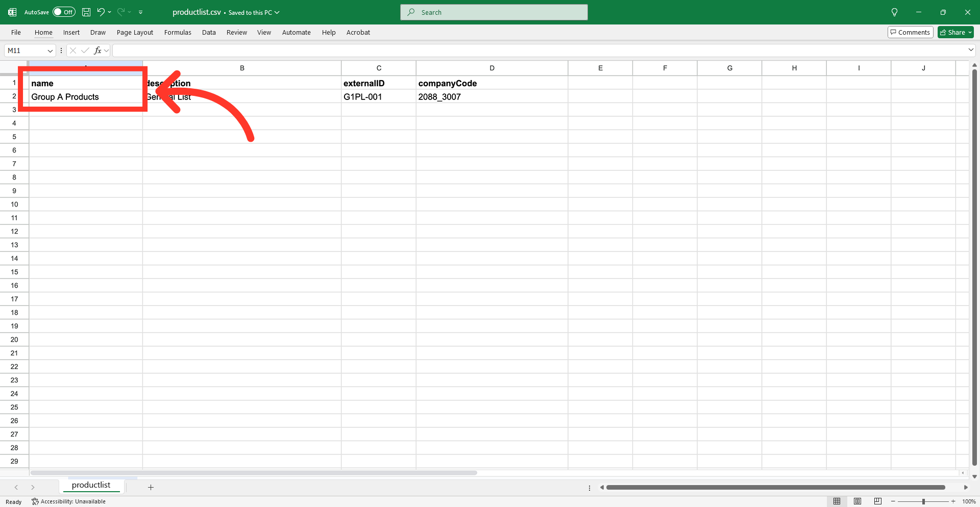The image size is (980, 507).
Task: Toggle AutoSave switch
Action: pyautogui.click(x=64, y=12)
